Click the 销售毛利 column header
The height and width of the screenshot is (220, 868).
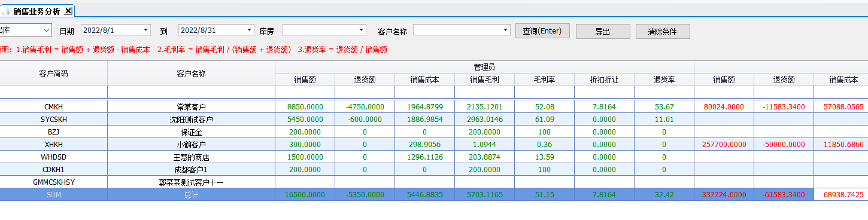pos(484,79)
